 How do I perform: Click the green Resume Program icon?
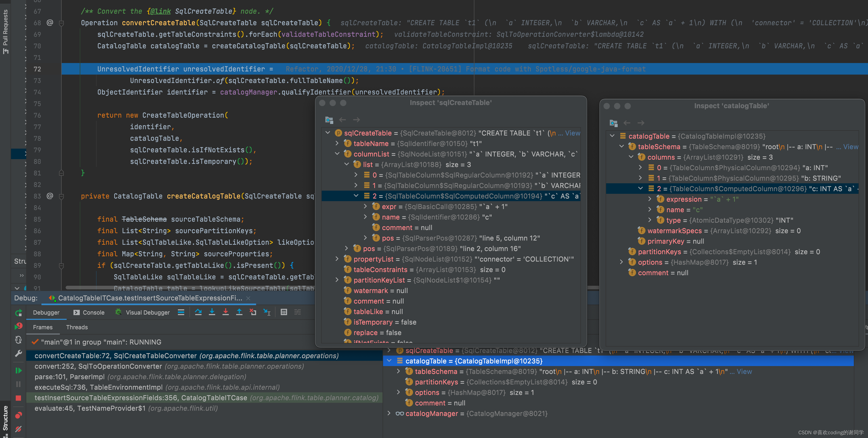(19, 370)
